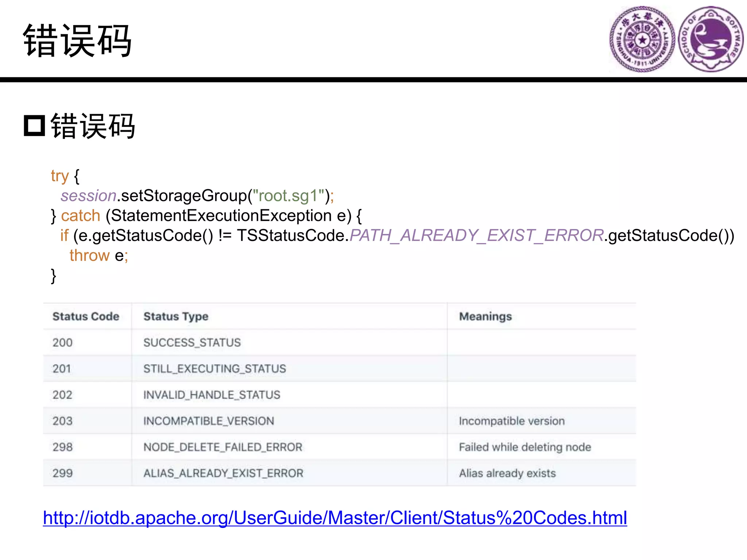Click the square bullet before 错误码
Image resolution: width=747 pixels, height=560 pixels.
coord(34,126)
